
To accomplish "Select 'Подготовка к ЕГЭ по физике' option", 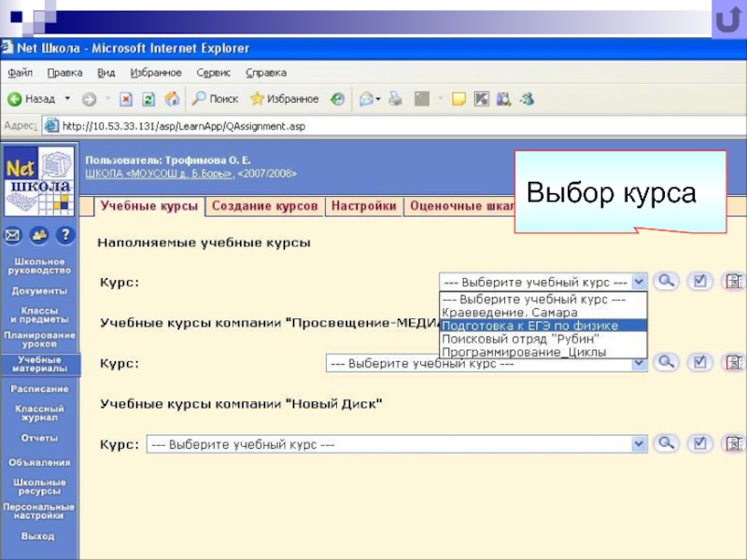I will pos(529,326).
